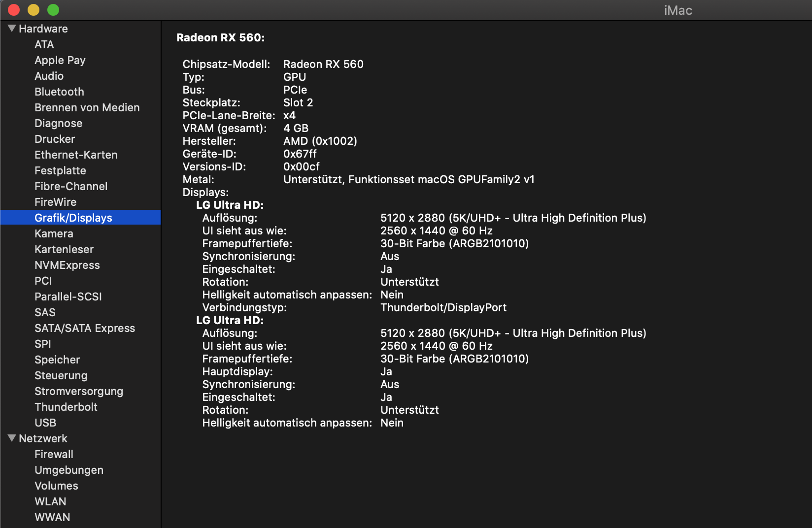Click the bold Radeon RX 560 heading
Viewport: 812px width, 528px height.
point(221,37)
